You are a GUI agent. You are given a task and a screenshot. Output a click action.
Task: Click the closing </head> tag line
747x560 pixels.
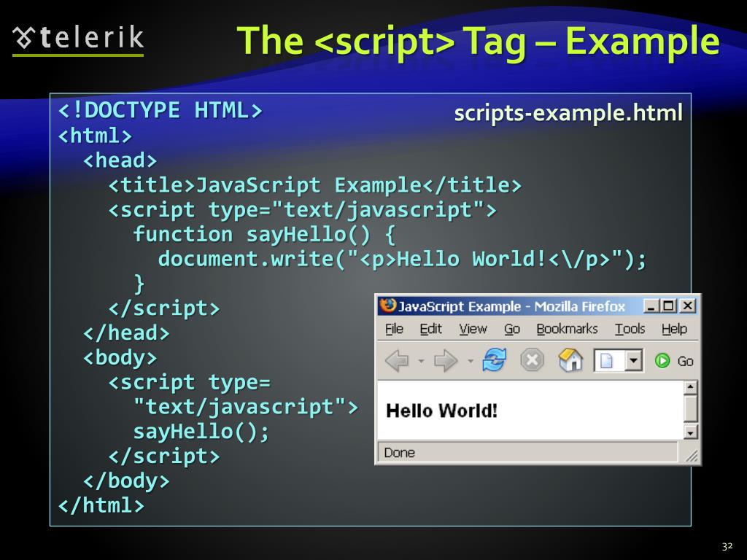pos(126,332)
